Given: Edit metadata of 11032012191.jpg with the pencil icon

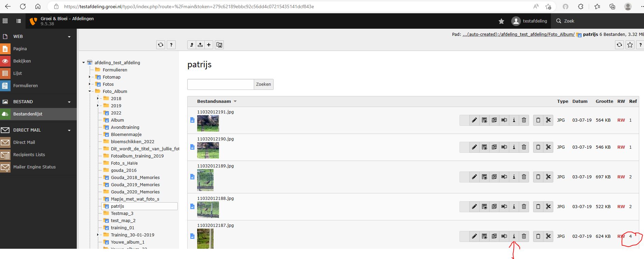Looking at the screenshot, I should (474, 120).
